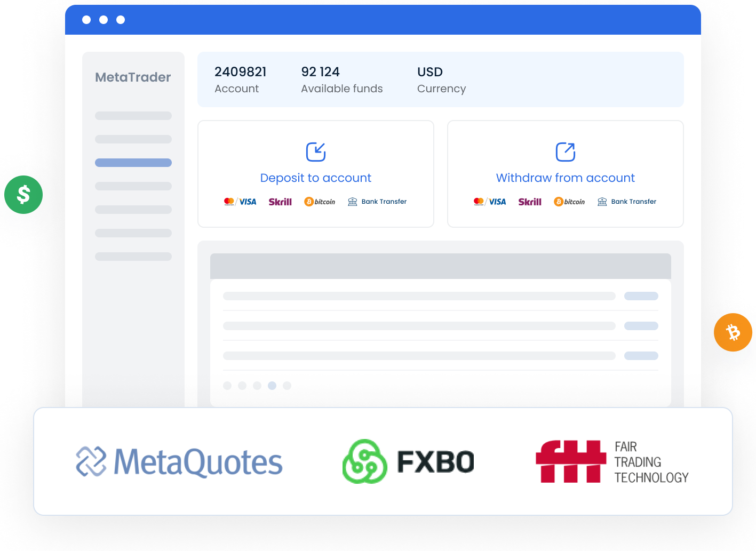Click account number 2409821
This screenshot has height=551, width=756.
click(x=241, y=72)
